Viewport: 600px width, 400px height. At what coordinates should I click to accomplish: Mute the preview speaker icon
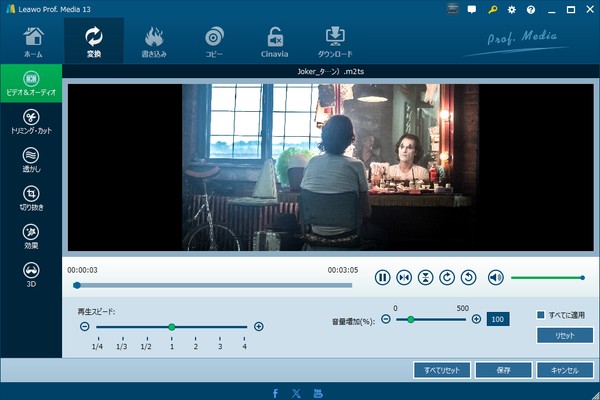click(496, 278)
